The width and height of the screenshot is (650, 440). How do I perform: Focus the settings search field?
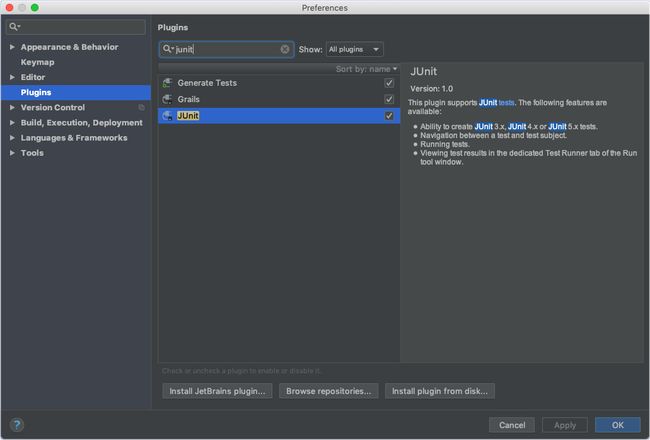pyautogui.click(x=76, y=27)
